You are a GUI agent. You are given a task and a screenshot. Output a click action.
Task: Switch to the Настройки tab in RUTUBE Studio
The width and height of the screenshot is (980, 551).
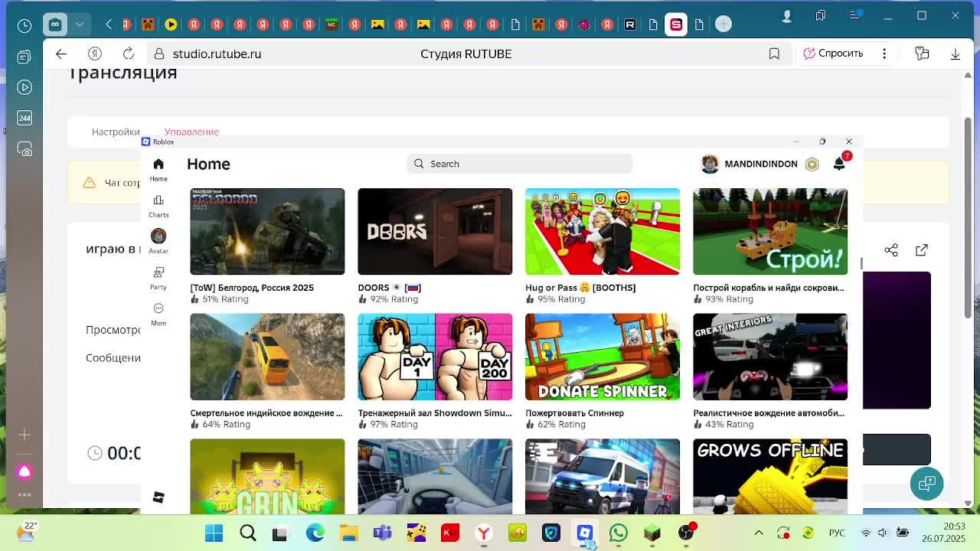116,132
